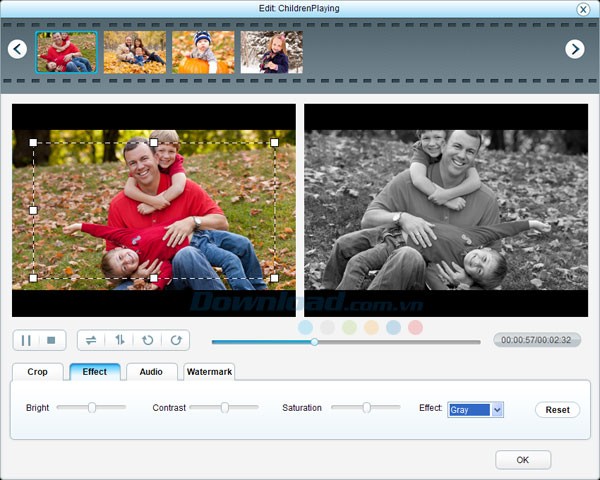Screen dimensions: 600x480
Task: Flip the video vertically
Action: (120, 340)
